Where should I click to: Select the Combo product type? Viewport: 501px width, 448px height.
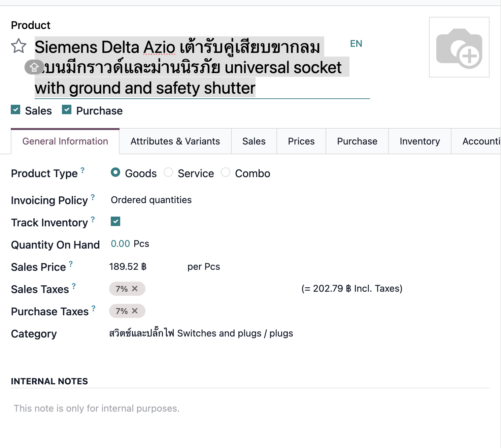[226, 172]
